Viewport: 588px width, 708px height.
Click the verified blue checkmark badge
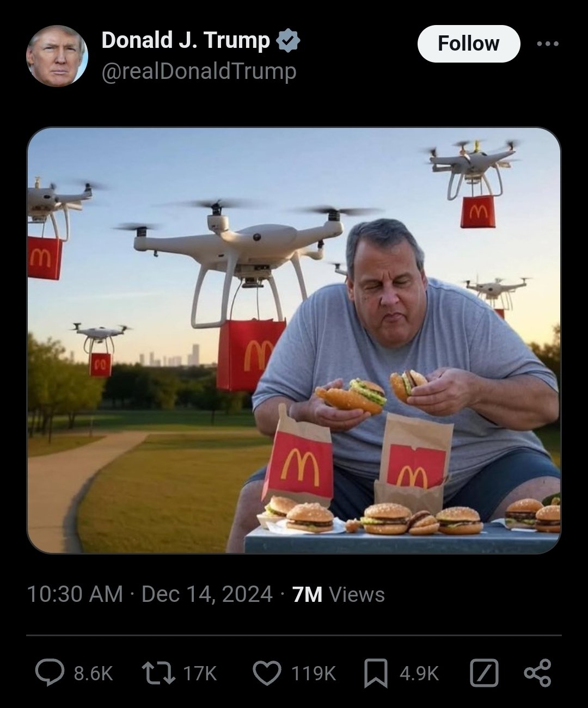288,41
